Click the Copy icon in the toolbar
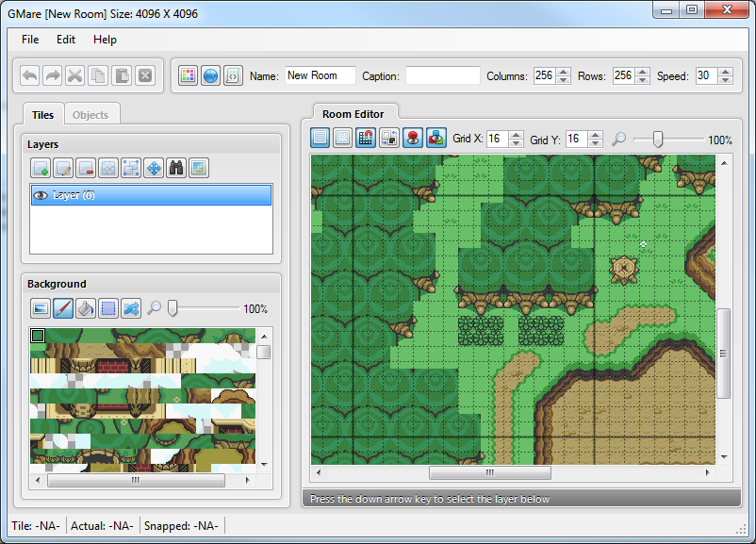This screenshot has width=756, height=544. 98,75
